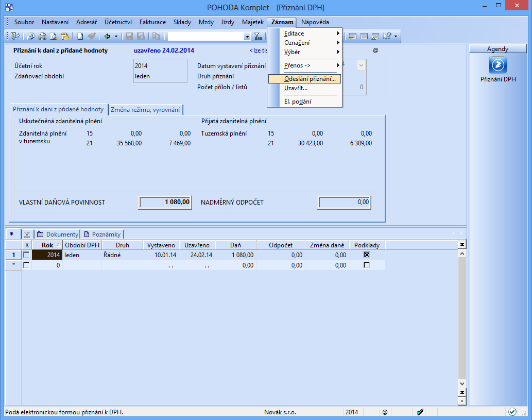Switch to Změna režimu, vyrovnání tab
Viewport: 532px width, 420px height.
[x=145, y=109]
